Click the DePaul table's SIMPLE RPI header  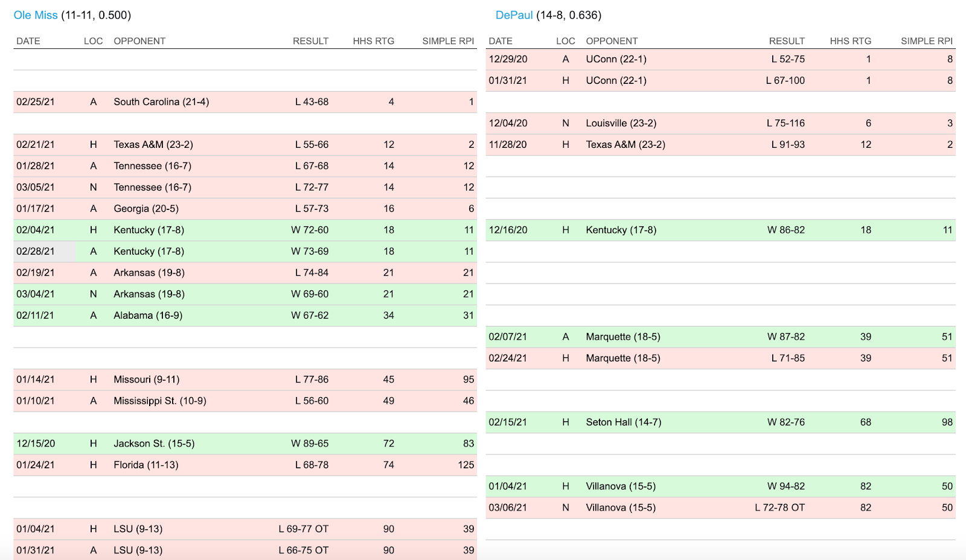pos(927,41)
